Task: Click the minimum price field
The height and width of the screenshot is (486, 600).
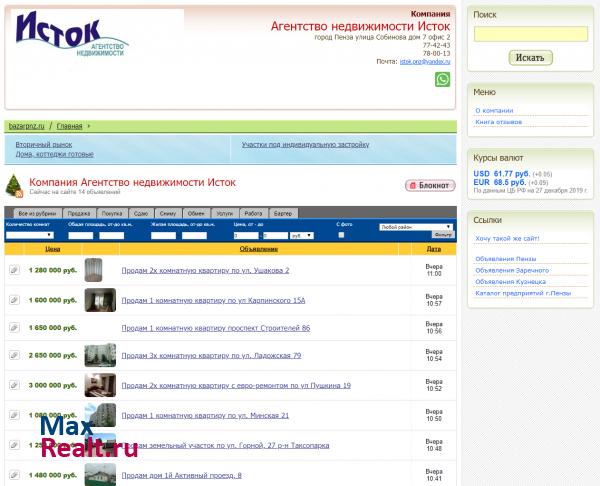Action: click(x=246, y=235)
